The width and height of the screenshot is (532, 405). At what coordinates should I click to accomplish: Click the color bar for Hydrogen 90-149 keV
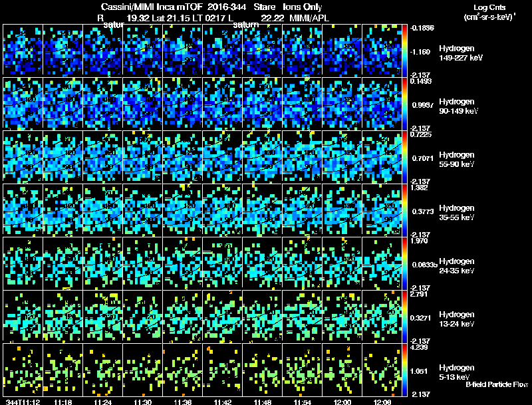tap(404, 103)
